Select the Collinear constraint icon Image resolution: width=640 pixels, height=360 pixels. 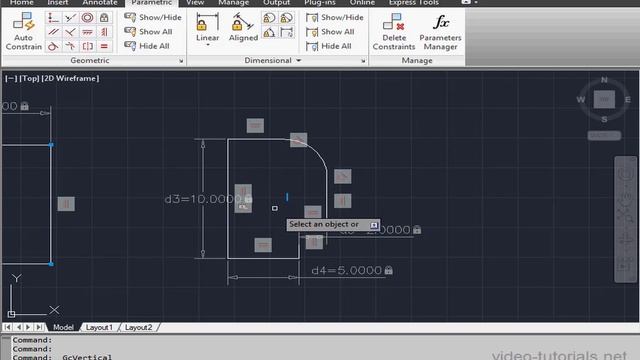[x=71, y=18]
